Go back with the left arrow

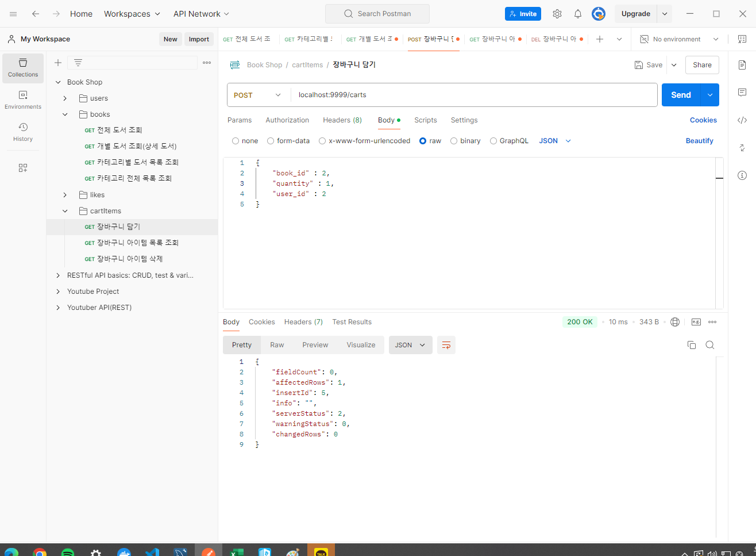(36, 14)
